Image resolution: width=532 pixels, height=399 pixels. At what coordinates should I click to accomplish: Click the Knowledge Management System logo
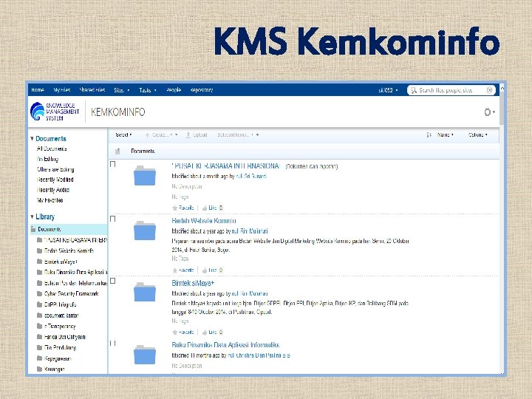point(55,112)
